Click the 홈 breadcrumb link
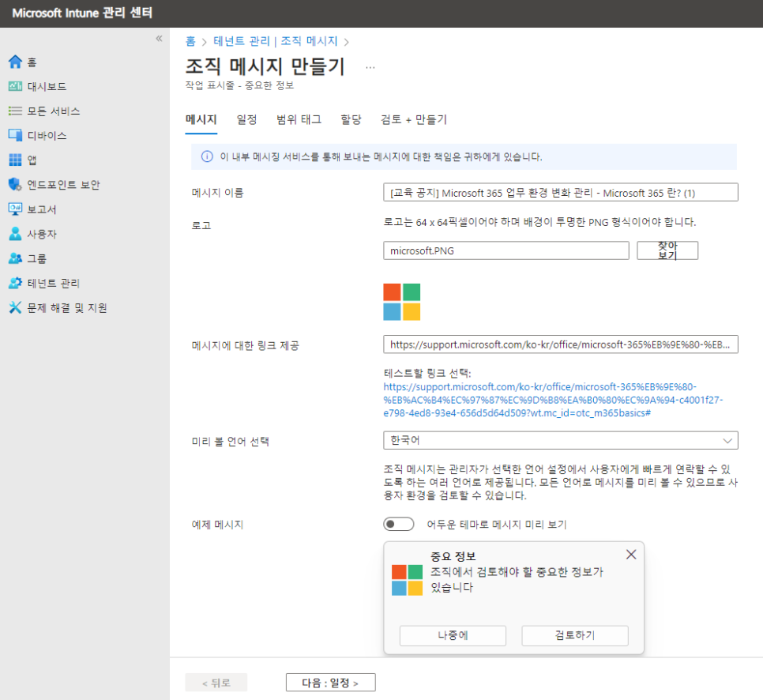This screenshot has width=763, height=700. (x=190, y=41)
